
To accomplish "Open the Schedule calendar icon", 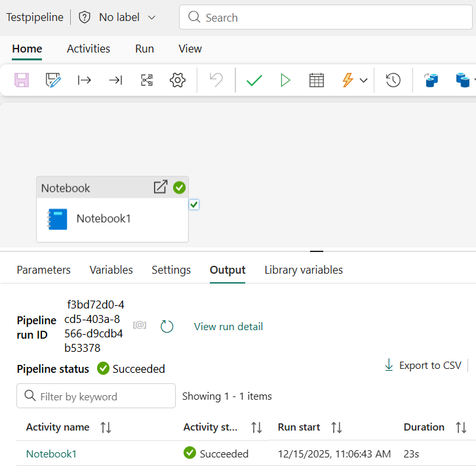I will tap(317, 80).
